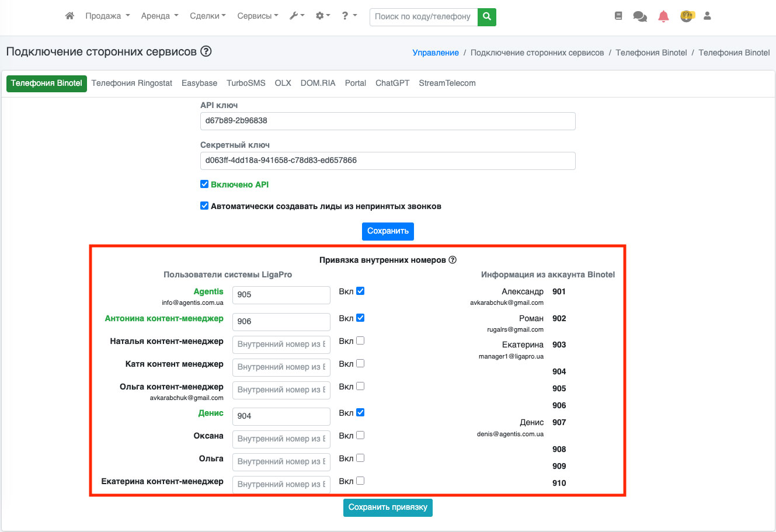Follow the Управление breadcrumb link

(436, 53)
